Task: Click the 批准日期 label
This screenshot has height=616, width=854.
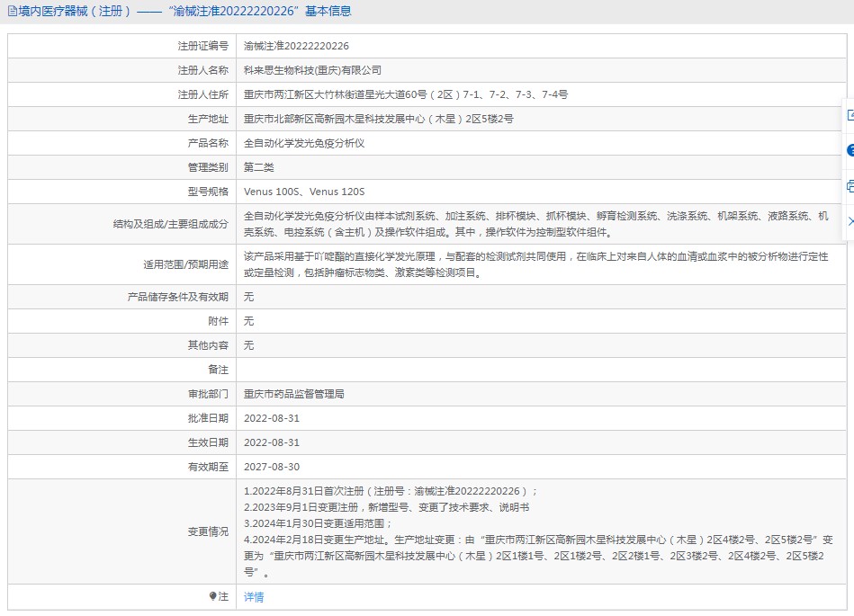Action: pyautogui.click(x=208, y=418)
